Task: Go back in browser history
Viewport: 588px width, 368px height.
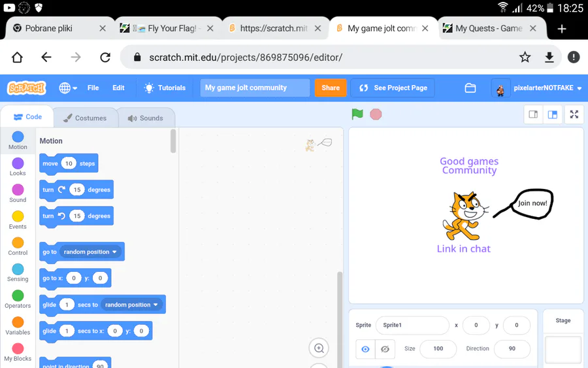Action: click(x=46, y=58)
